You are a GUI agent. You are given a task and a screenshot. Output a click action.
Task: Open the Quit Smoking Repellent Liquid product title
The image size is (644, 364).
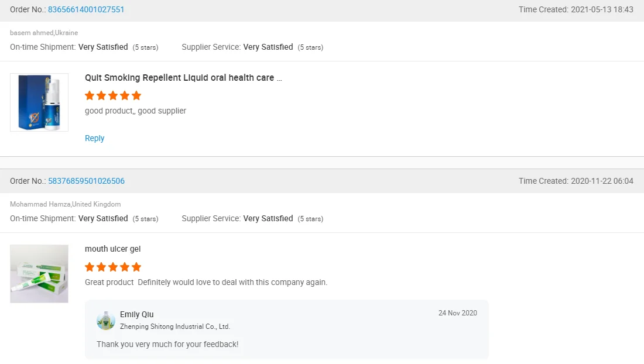coord(183,77)
